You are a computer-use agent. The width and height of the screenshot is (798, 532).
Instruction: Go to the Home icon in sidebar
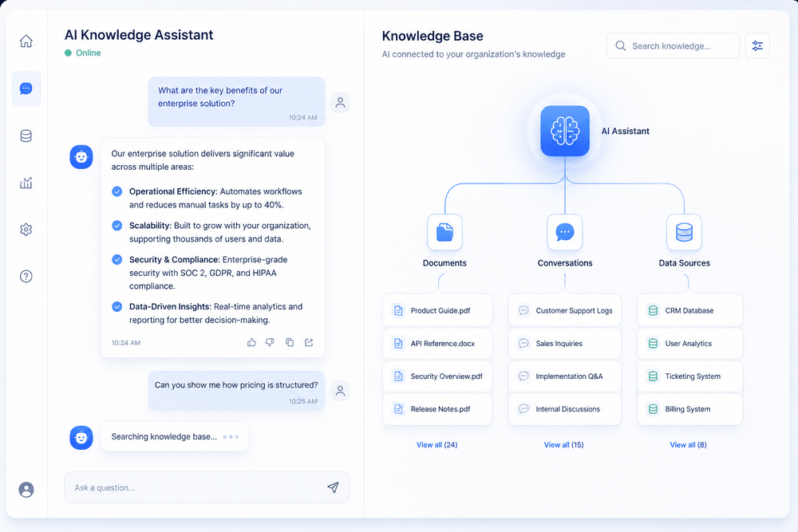[x=26, y=41]
